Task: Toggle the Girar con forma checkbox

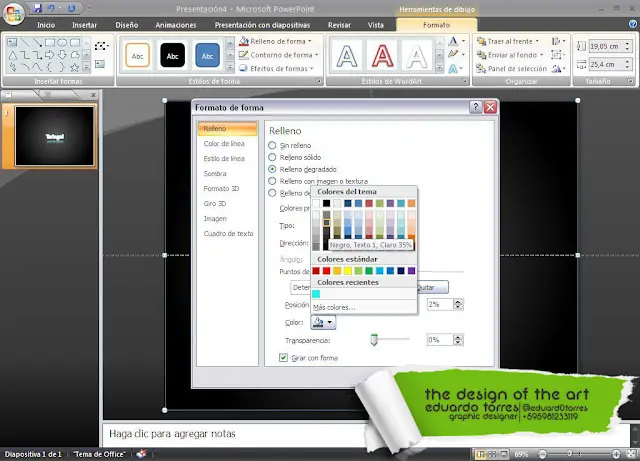Action: pyautogui.click(x=282, y=357)
